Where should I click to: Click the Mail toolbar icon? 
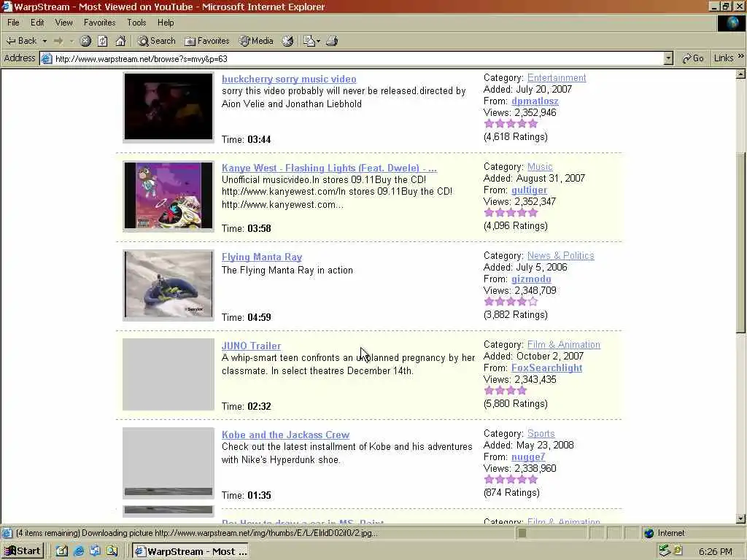tap(309, 41)
